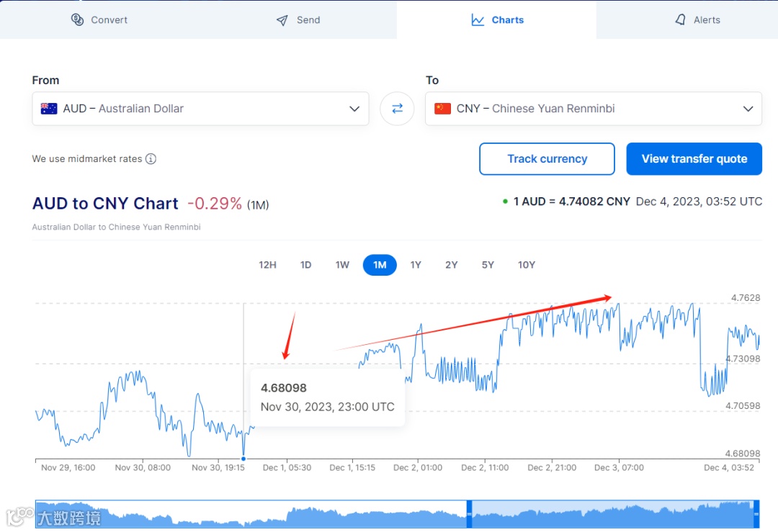The width and height of the screenshot is (778, 532).
Task: Open the Alerts tab
Action: [x=697, y=19]
